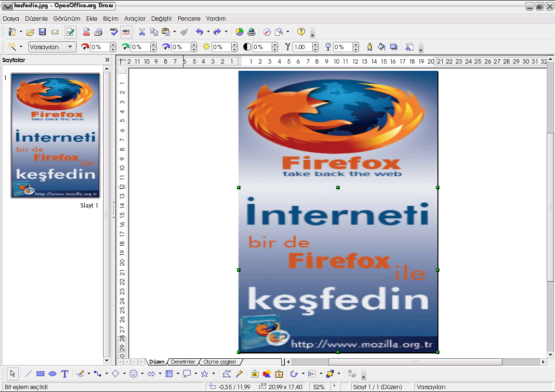555x392 pixels.
Task: Toggle the Shadow button
Action: [393, 47]
